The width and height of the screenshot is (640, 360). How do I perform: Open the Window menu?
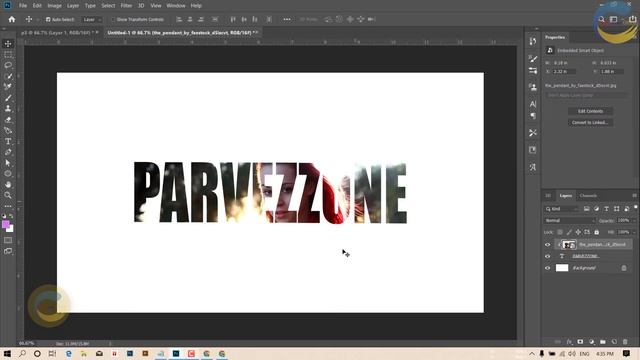[x=176, y=6]
